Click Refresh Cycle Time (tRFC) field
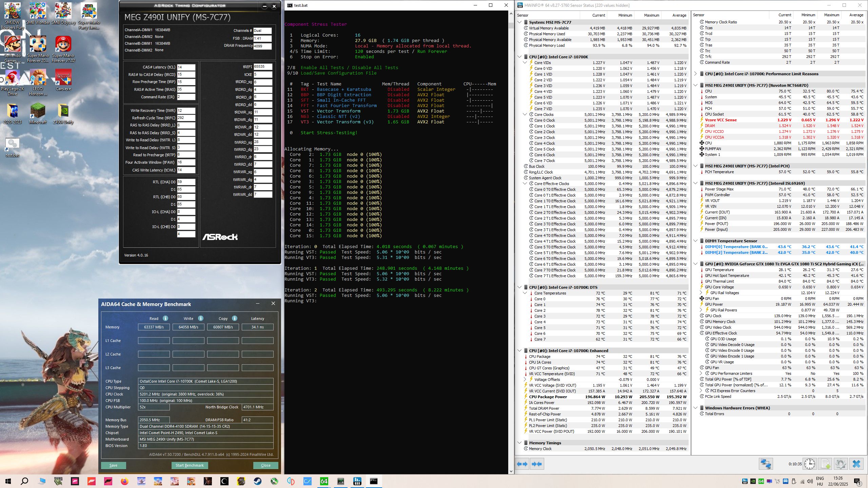 pos(186,118)
